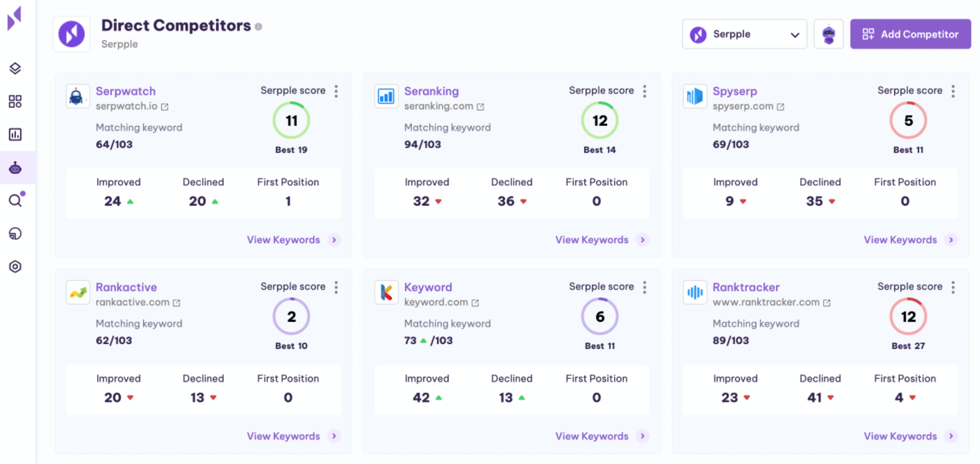The width and height of the screenshot is (980, 464).
Task: Click the Ranktracker First Position value 4
Action: point(899,398)
